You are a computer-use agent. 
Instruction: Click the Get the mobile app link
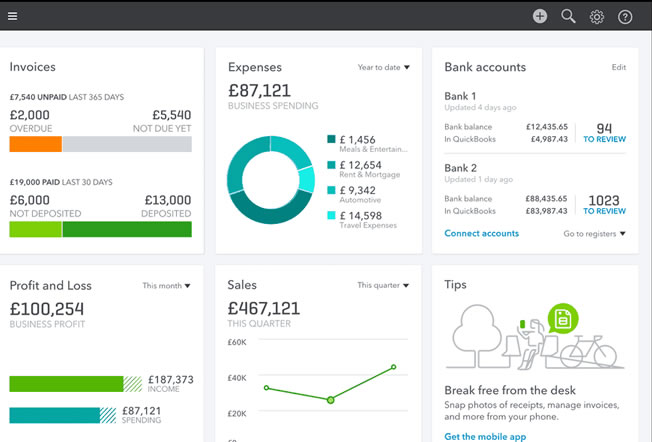tap(485, 437)
